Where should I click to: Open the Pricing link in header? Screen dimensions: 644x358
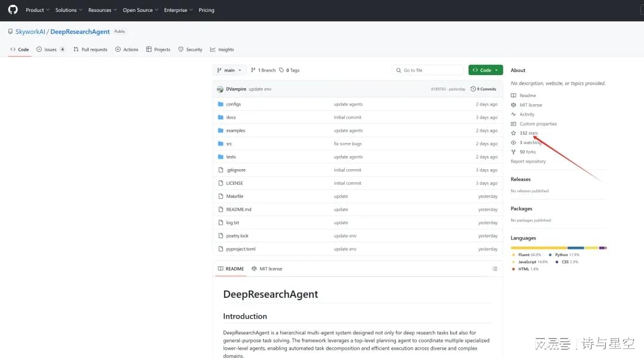click(206, 10)
